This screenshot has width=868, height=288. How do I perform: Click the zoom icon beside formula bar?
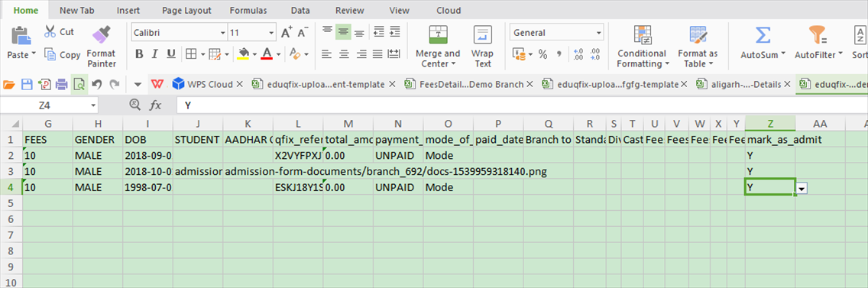point(134,104)
